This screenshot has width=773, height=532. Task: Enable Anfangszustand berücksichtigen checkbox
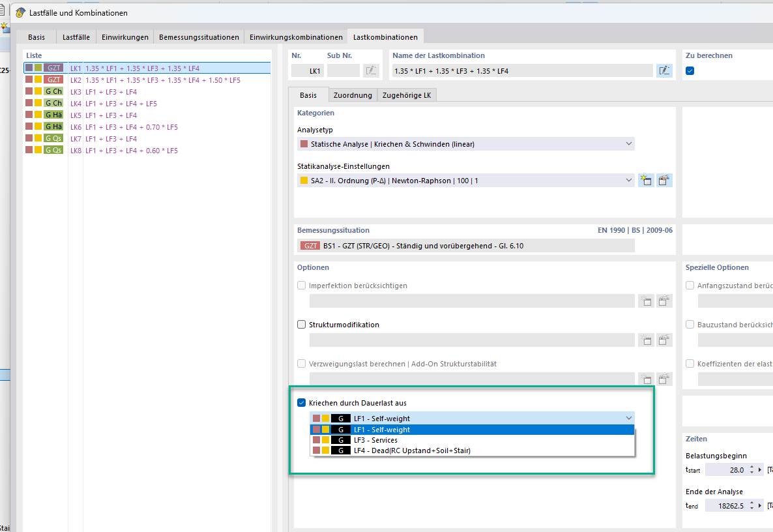click(x=690, y=286)
